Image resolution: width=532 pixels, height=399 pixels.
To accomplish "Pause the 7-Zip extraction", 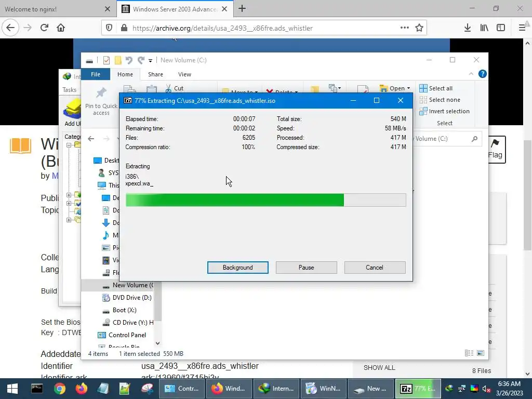I will 306,268.
